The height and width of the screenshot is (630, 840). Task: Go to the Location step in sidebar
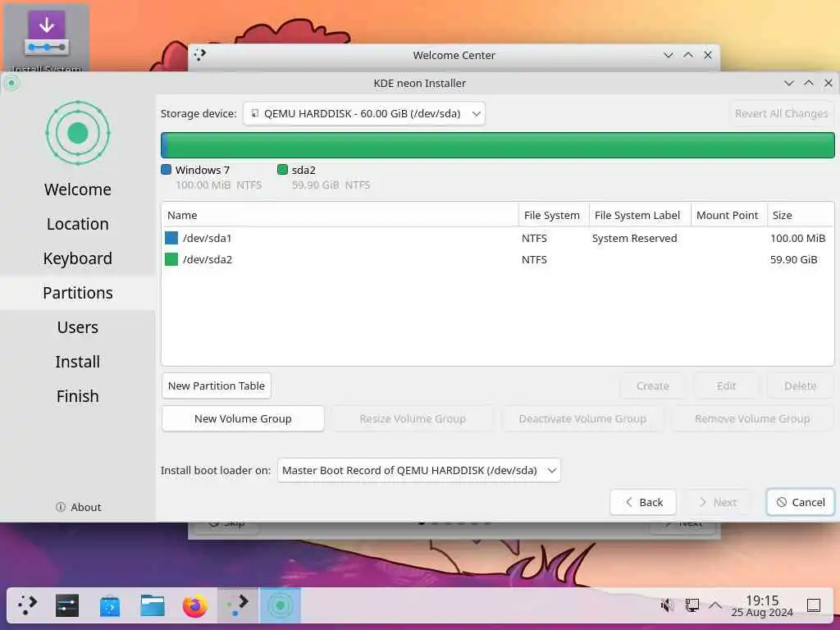[x=78, y=224]
